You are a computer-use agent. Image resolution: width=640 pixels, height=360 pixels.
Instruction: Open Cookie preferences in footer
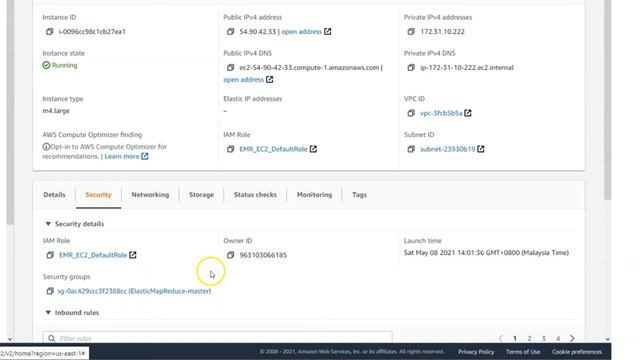tap(577, 352)
